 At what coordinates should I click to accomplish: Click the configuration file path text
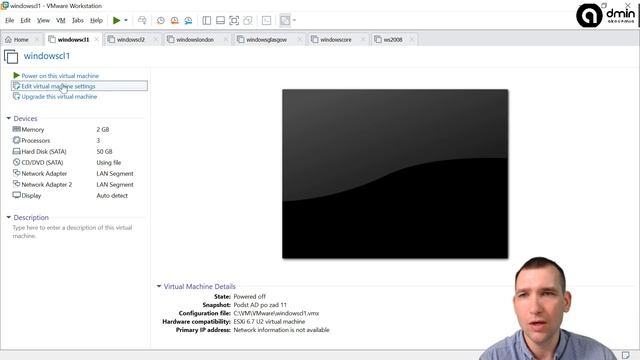click(276, 313)
